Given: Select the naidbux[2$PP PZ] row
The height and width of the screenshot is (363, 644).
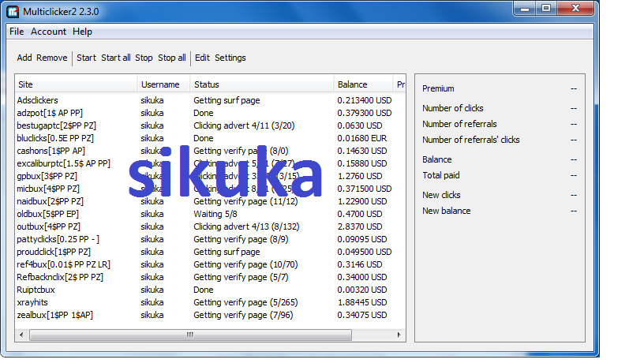Looking at the screenshot, I should (x=210, y=201).
